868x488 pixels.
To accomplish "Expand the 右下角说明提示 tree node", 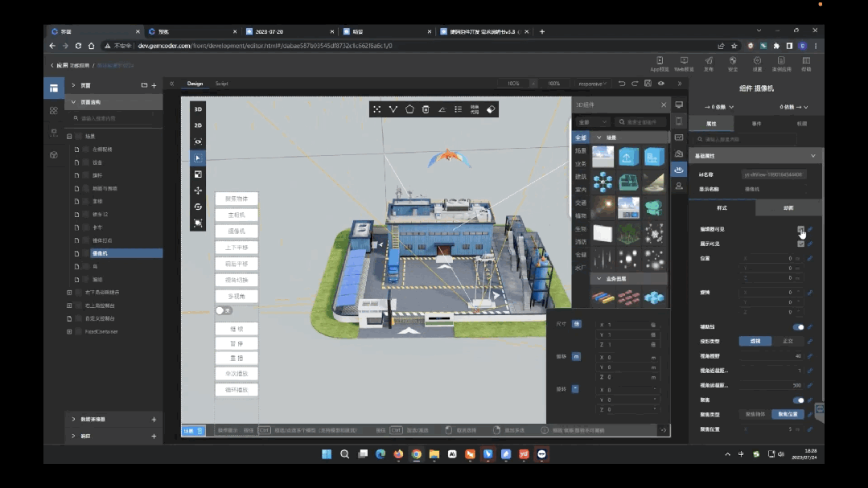I will 69,292.
